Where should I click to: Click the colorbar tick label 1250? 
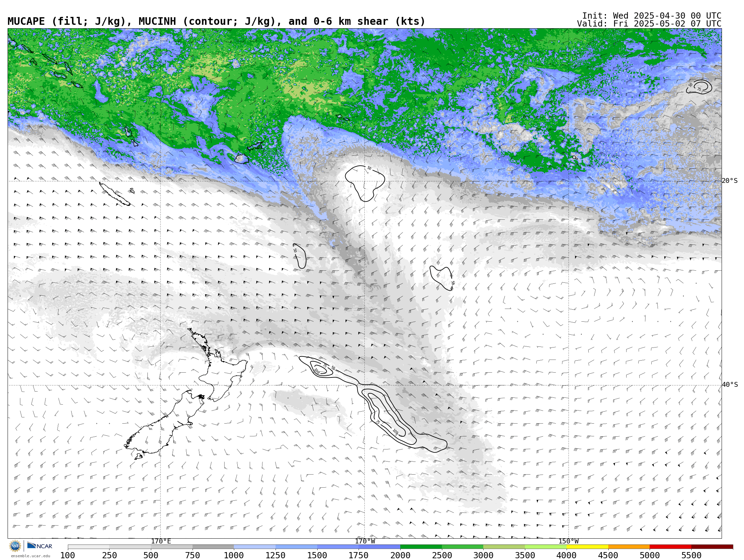click(x=276, y=555)
